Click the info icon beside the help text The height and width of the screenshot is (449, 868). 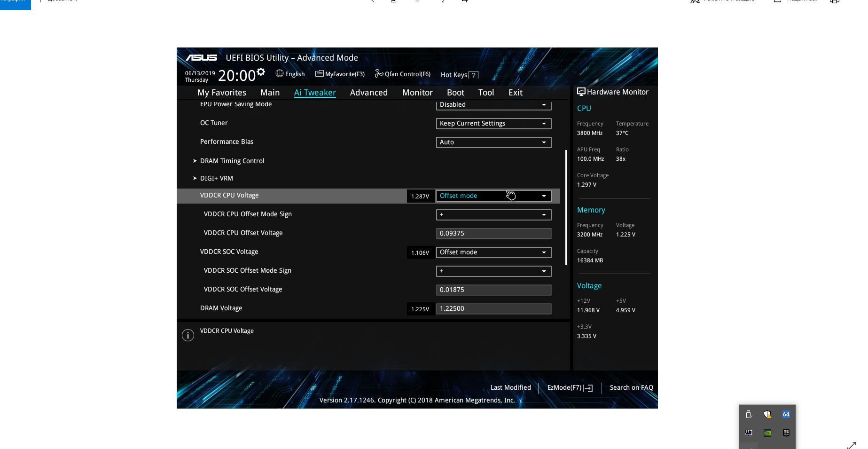[188, 335]
